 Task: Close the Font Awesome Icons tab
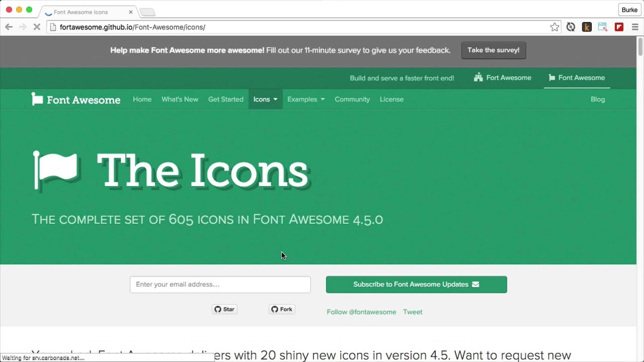131,12
